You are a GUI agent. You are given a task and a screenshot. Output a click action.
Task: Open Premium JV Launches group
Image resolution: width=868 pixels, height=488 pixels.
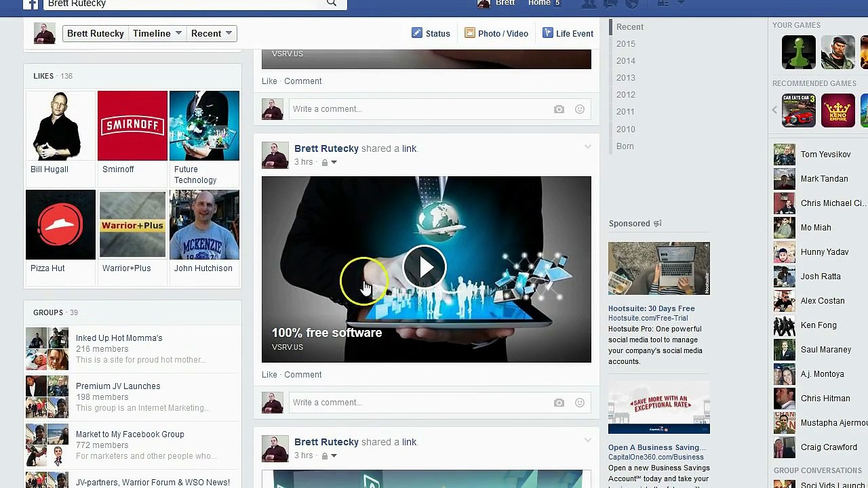pos(118,386)
